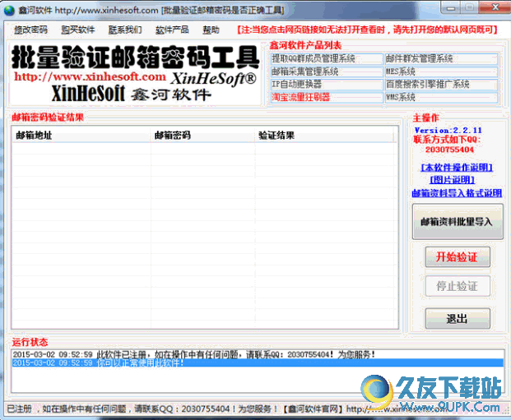
Task: Open 邮箱资料导入格式说明 link
Action: pyautogui.click(x=457, y=193)
